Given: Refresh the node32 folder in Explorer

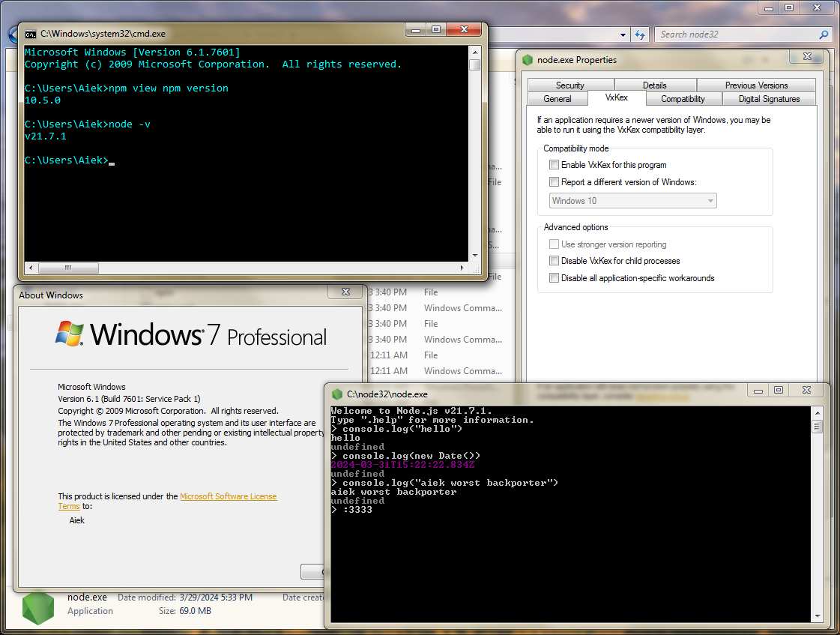Looking at the screenshot, I should pyautogui.click(x=640, y=34).
